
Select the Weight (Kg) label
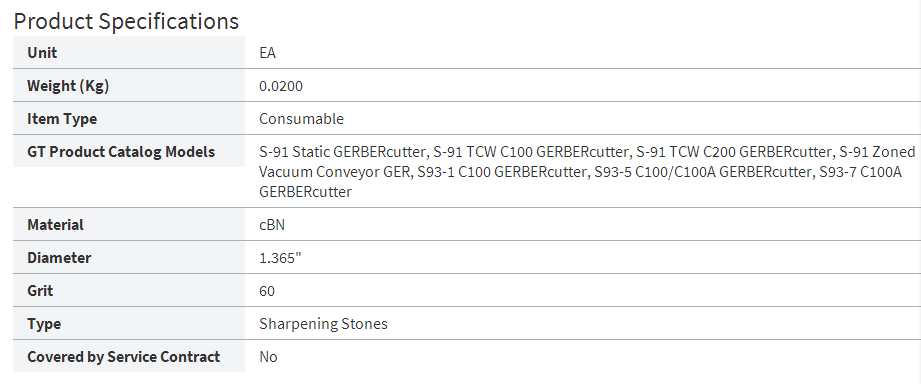(x=68, y=86)
